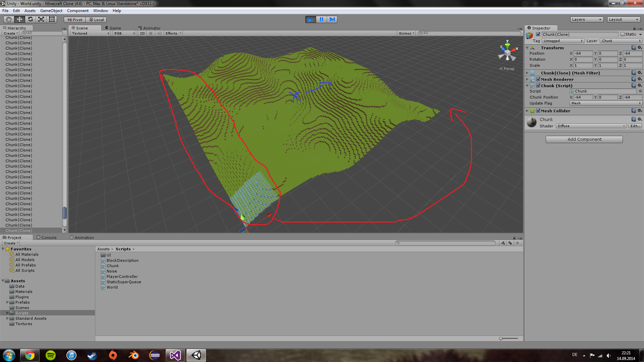Open Chunk Script gear menu
The height and width of the screenshot is (362, 644).
click(640, 85)
